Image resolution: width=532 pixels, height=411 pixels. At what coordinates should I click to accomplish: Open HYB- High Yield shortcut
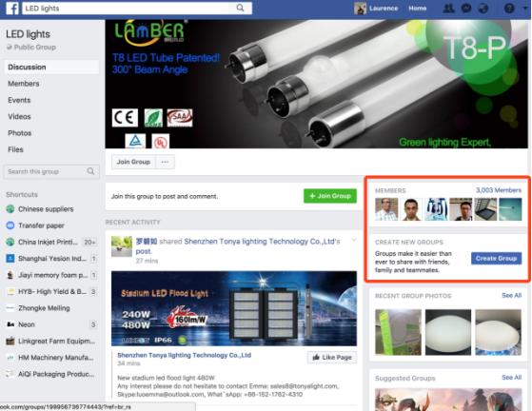52,292
